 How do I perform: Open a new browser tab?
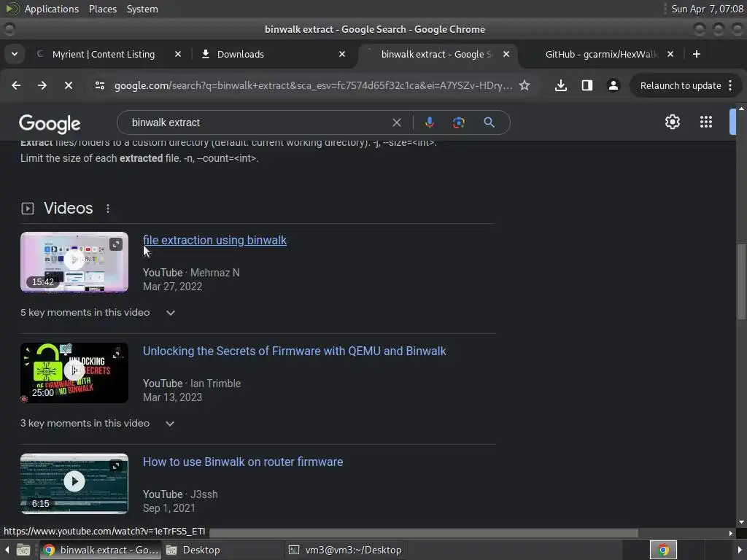coord(697,54)
